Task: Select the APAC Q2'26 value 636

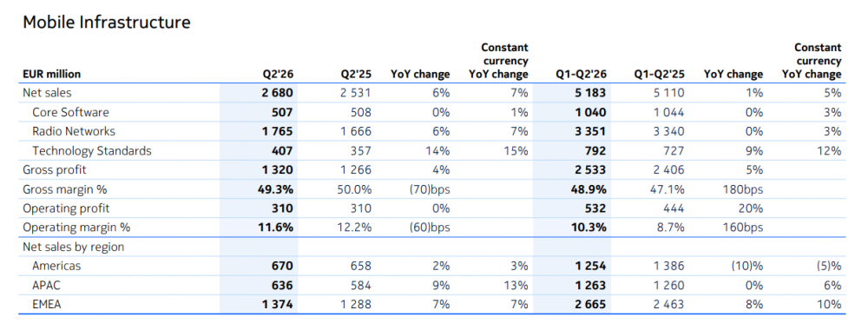Action: 282,285
